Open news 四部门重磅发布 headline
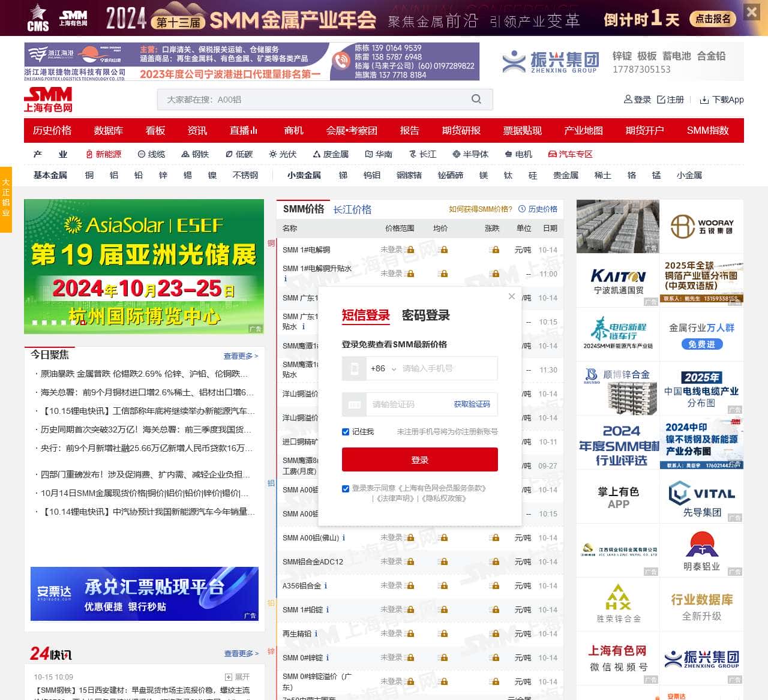 [145, 474]
